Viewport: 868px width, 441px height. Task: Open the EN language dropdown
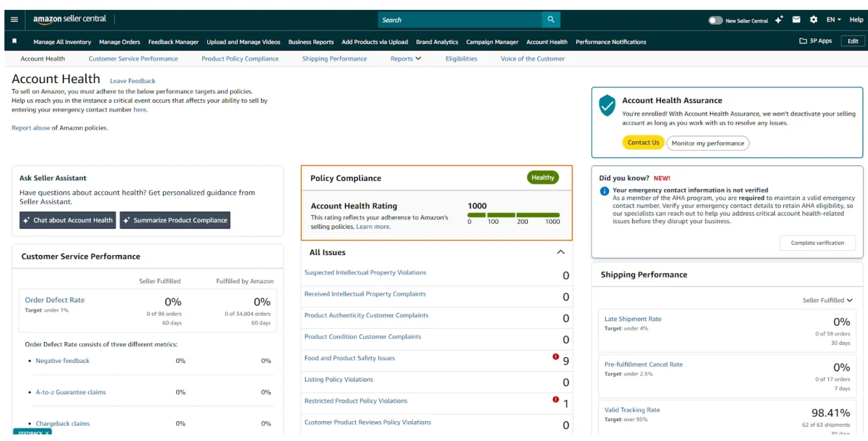(x=833, y=20)
